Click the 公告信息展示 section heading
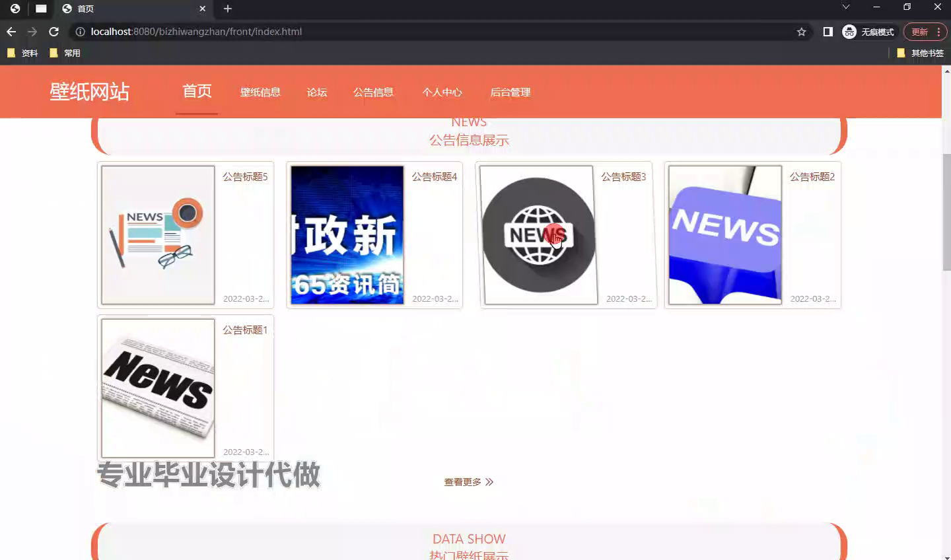The height and width of the screenshot is (560, 951). [469, 140]
